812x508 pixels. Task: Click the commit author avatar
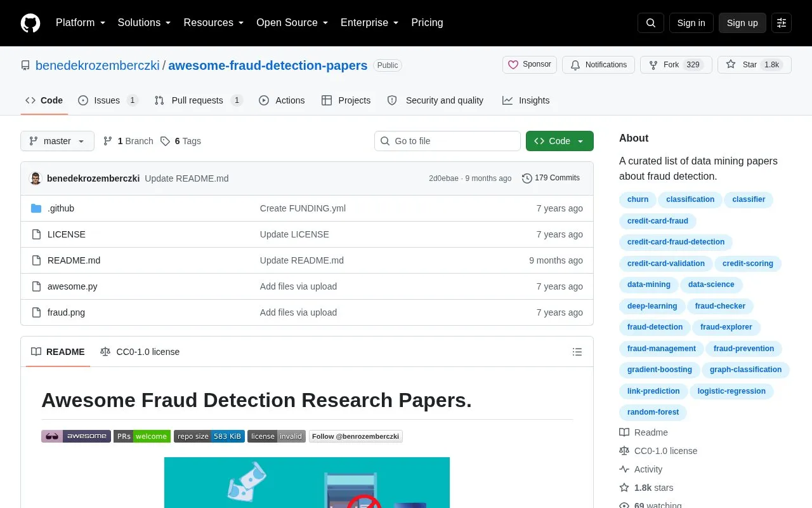coord(36,178)
